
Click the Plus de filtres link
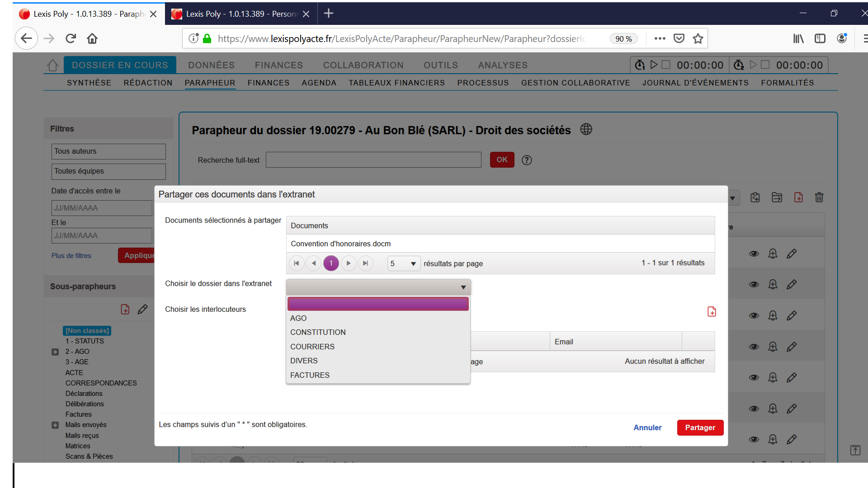71,256
